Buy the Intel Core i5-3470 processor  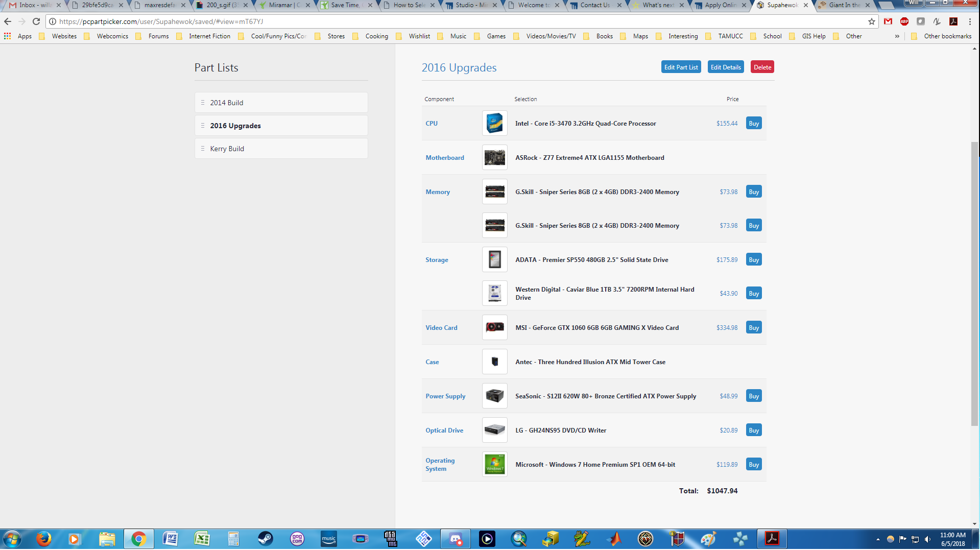tap(754, 124)
